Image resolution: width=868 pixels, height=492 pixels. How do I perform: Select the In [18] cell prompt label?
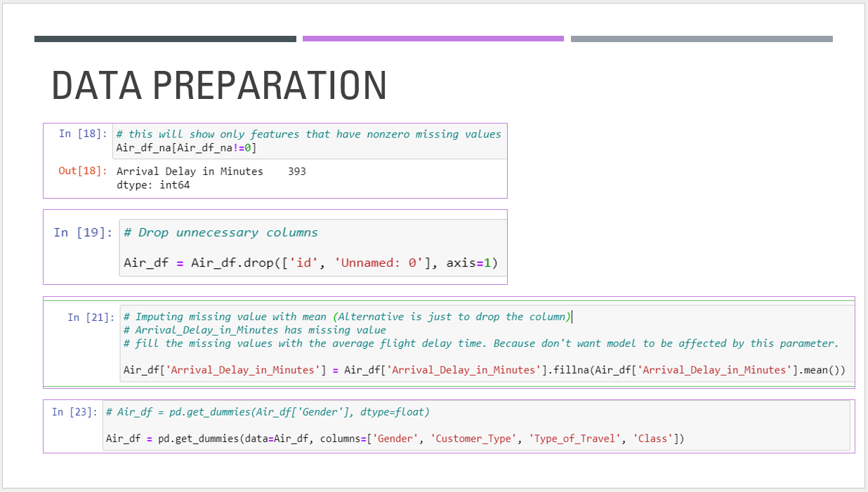[83, 133]
